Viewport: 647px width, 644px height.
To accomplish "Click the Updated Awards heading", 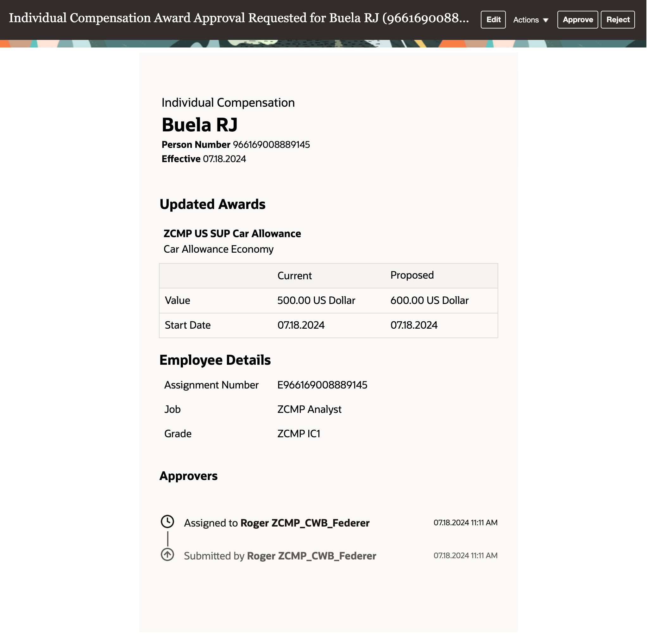I will 213,204.
